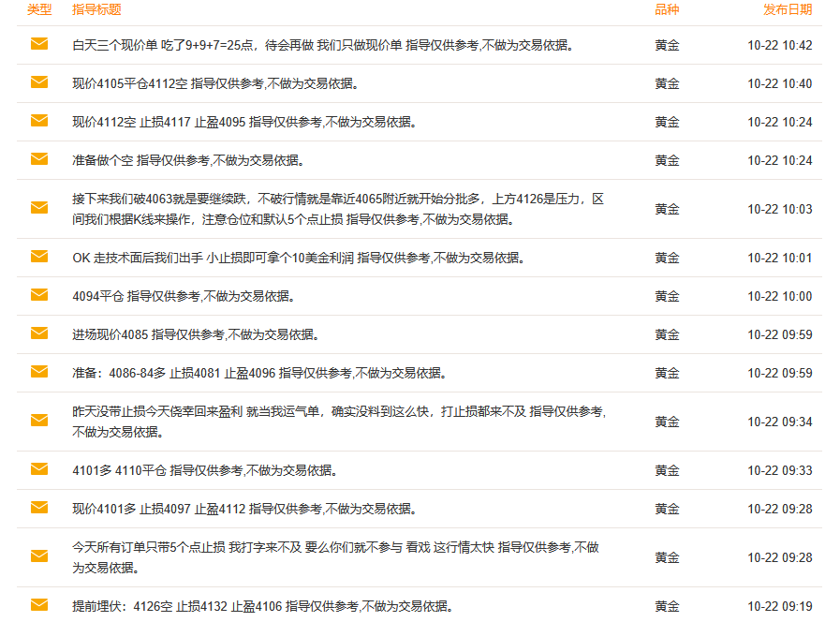Select envelope icon for '今天所有订单只带5个点止损' message
Viewport: 840px width, 622px height.
[x=39, y=556]
